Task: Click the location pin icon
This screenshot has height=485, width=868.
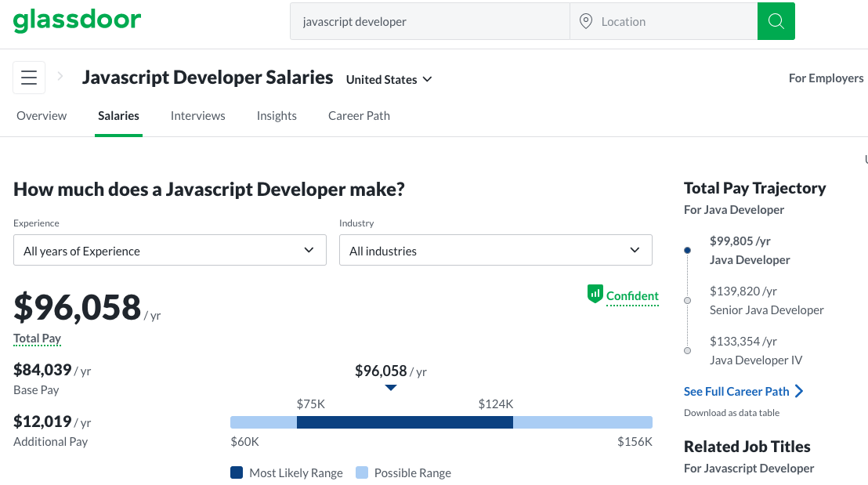Action: click(586, 22)
